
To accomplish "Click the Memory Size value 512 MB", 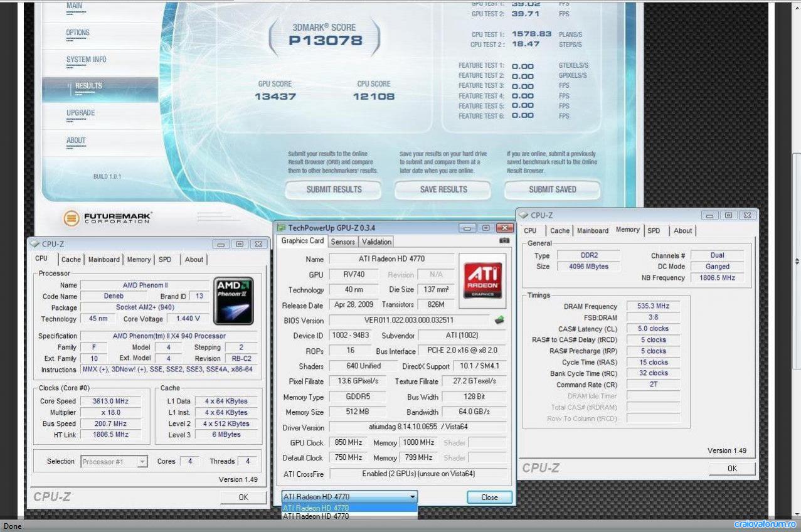I will (358, 412).
